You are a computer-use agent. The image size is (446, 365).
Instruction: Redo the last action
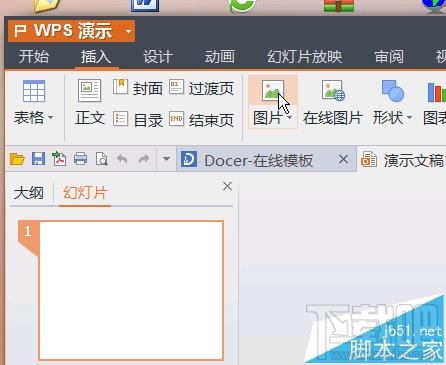click(x=144, y=159)
